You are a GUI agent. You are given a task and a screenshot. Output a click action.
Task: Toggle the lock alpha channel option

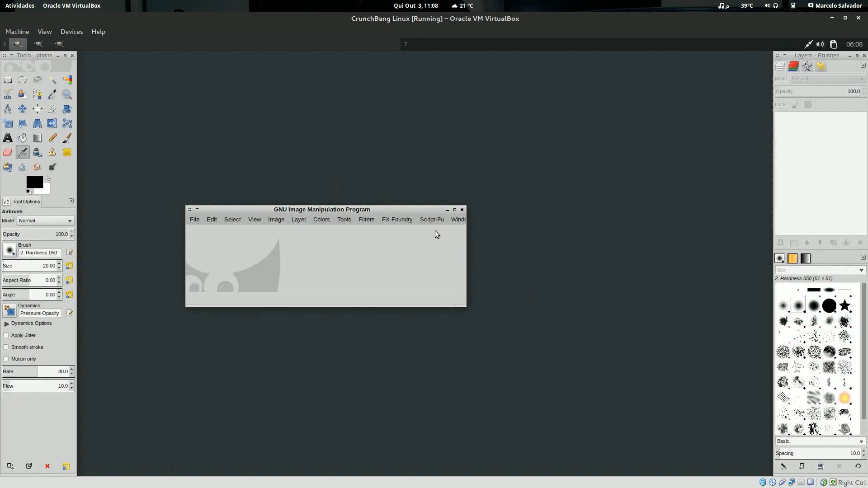[x=808, y=104]
